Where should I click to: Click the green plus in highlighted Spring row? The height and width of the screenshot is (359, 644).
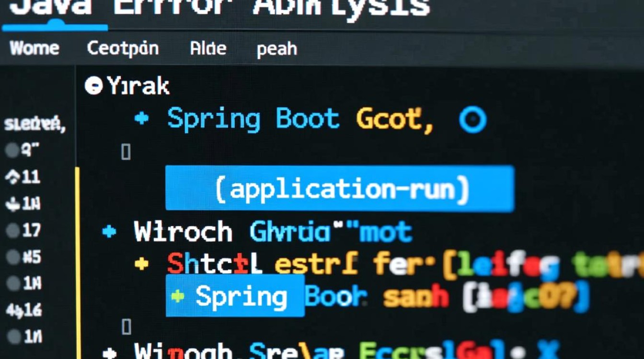coord(178,296)
